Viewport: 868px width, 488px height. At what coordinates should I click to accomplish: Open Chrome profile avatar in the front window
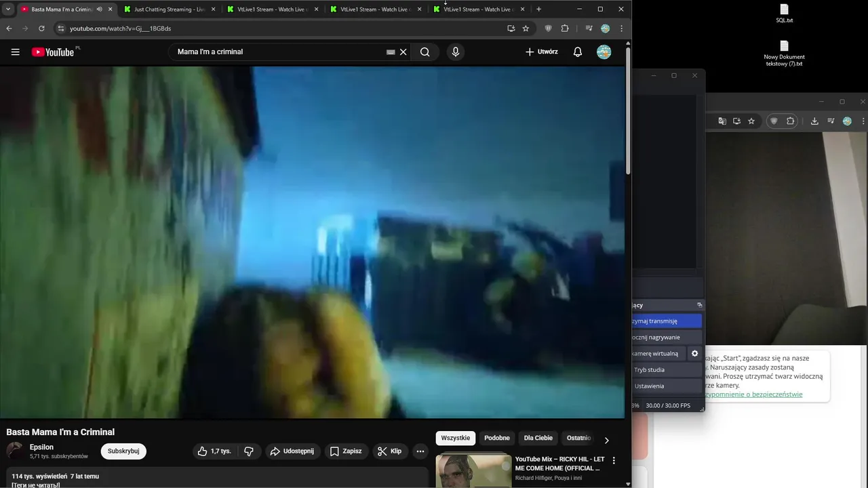(606, 28)
